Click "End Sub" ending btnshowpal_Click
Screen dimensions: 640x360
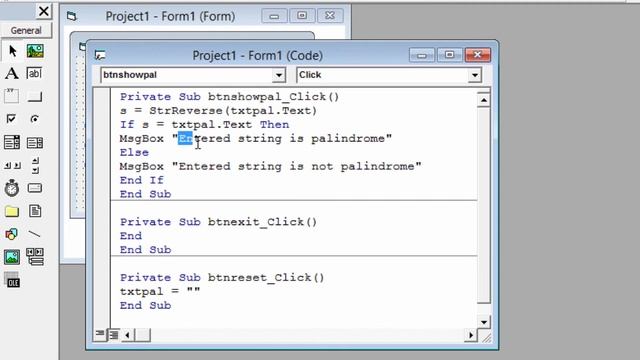145,194
